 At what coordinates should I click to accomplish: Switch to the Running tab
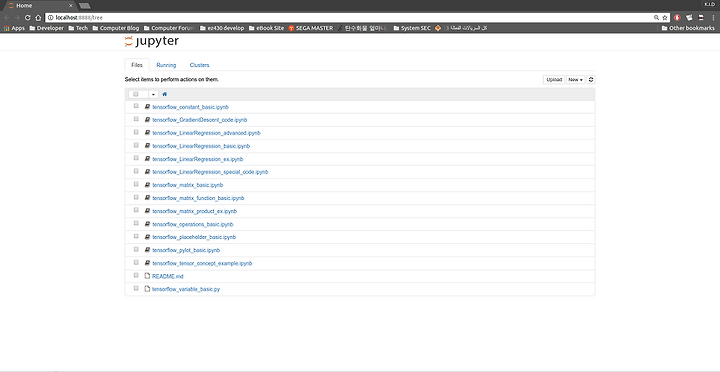[x=166, y=65]
